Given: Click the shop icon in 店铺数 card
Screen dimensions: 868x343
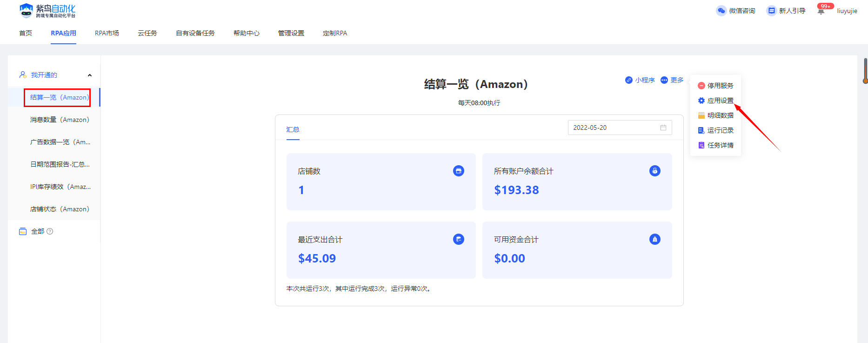Looking at the screenshot, I should [459, 171].
